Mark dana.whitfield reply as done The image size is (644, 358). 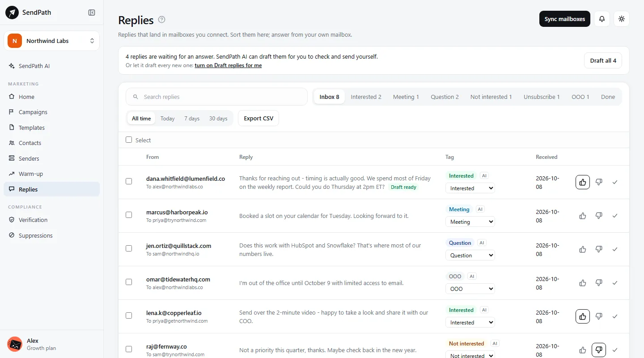[615, 182]
